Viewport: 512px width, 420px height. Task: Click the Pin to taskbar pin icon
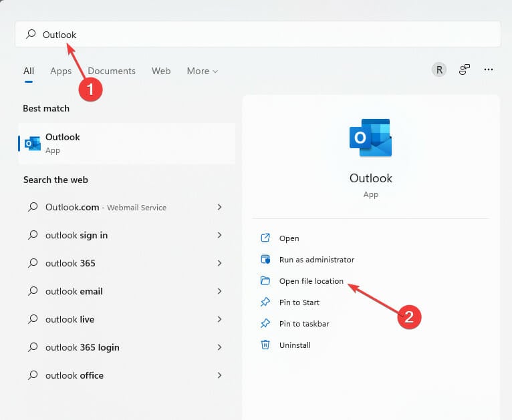(265, 324)
